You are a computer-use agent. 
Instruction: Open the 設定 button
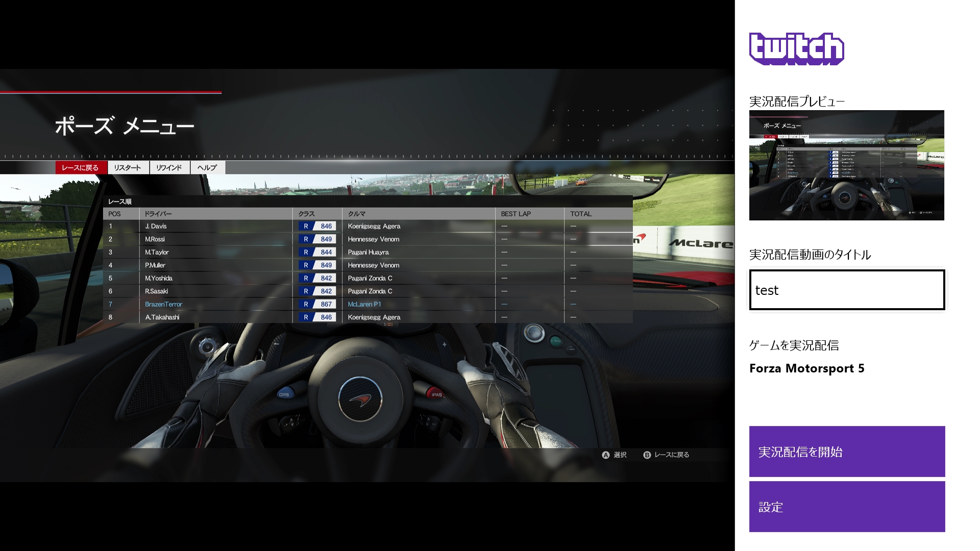[x=847, y=507]
